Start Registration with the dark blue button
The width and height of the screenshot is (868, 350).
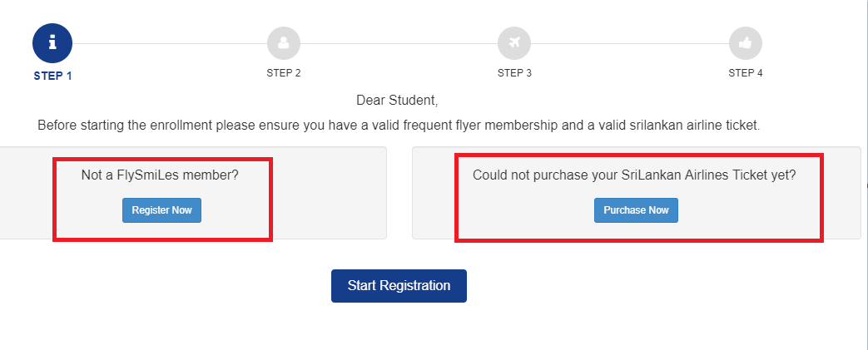point(399,286)
